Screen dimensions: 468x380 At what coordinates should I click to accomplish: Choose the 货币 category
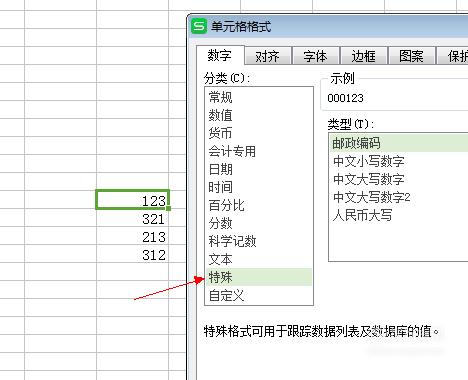(259, 133)
